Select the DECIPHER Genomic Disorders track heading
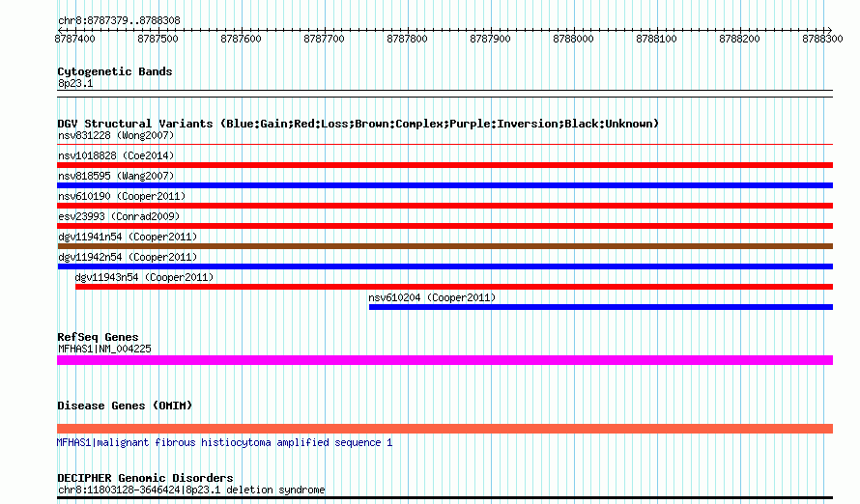Image resolution: width=860 pixels, height=504 pixels. pyautogui.click(x=145, y=478)
